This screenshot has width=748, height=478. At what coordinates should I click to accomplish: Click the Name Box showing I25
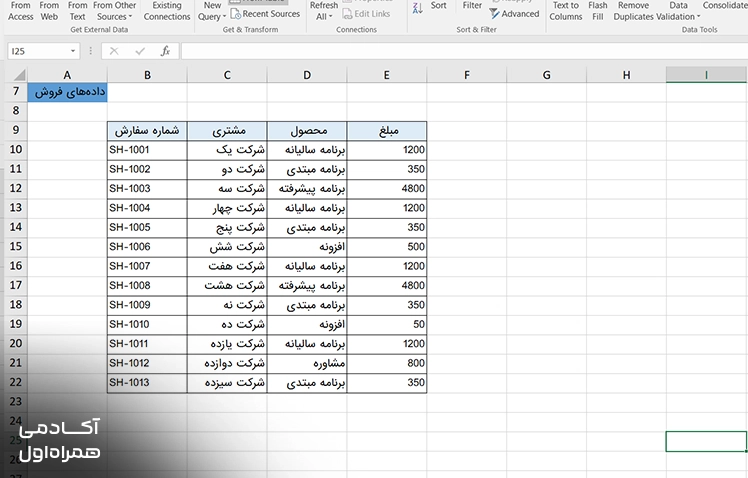tap(37, 51)
